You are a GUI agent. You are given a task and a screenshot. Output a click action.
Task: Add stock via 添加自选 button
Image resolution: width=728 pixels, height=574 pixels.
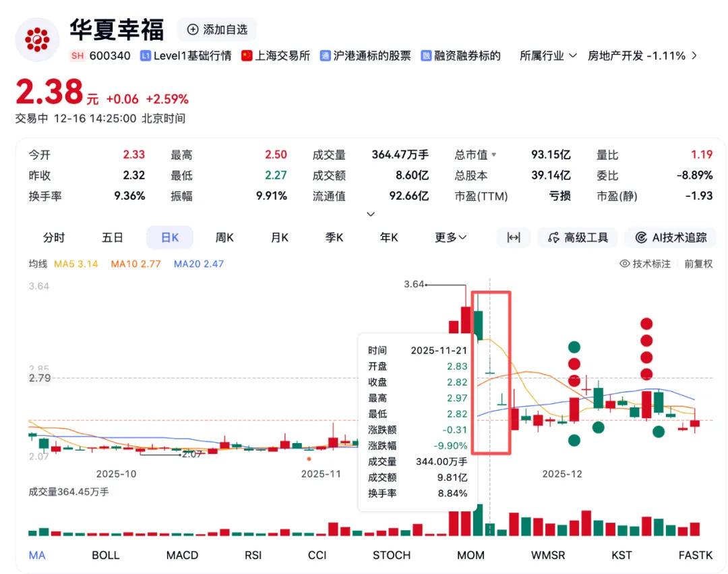(217, 30)
